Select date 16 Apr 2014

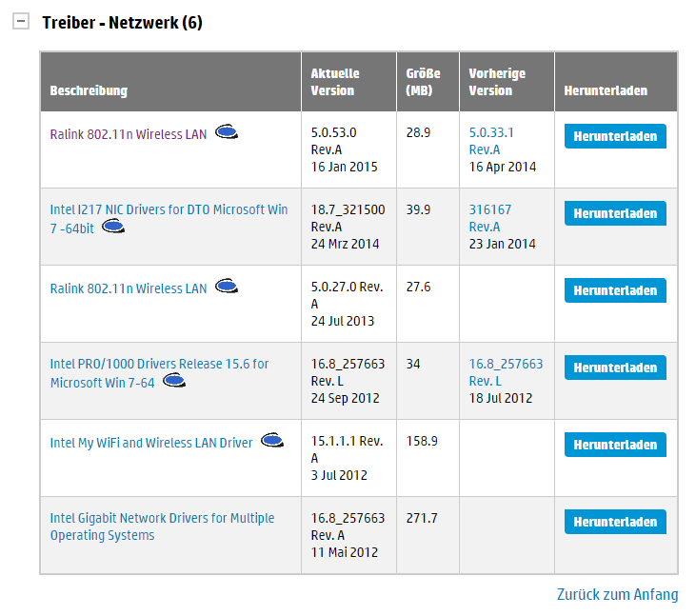coord(503,167)
